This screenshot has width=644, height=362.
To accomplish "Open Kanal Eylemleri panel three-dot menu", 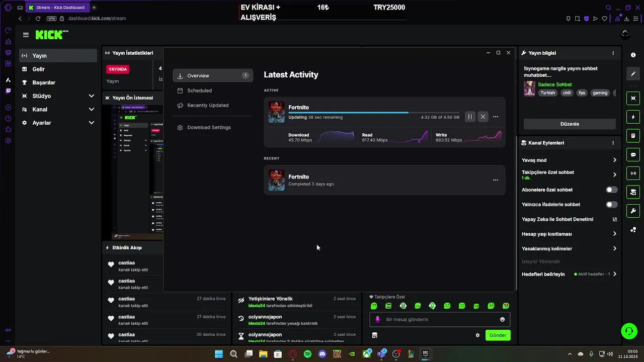I will click(x=613, y=143).
